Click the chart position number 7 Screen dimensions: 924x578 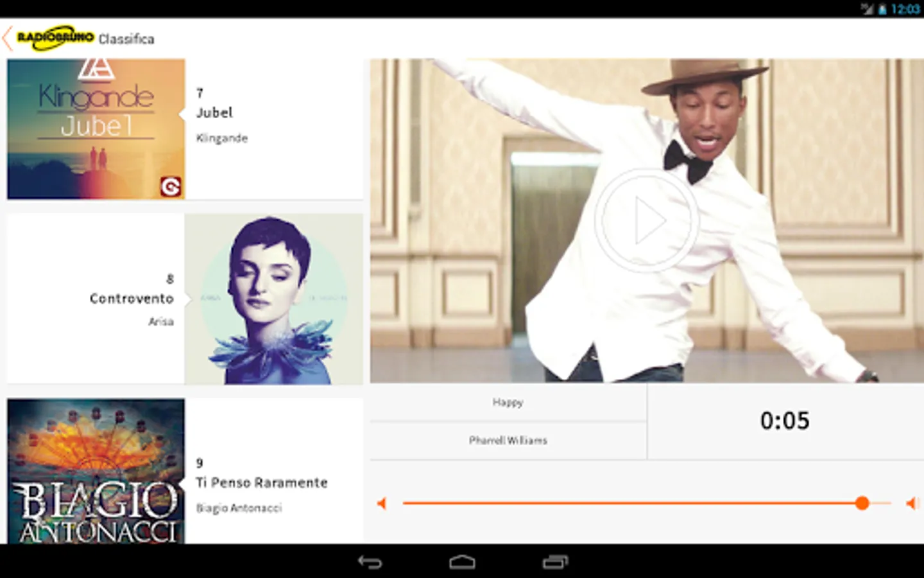(x=200, y=93)
